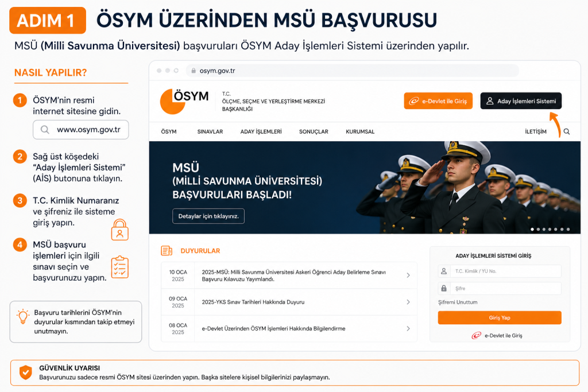Image resolution: width=588 pixels, height=392 pixels.
Task: Open e-Devlet Üzerinden ÖSYM İşlemleri Hakkında Bilgilendirme
Action: point(273,329)
